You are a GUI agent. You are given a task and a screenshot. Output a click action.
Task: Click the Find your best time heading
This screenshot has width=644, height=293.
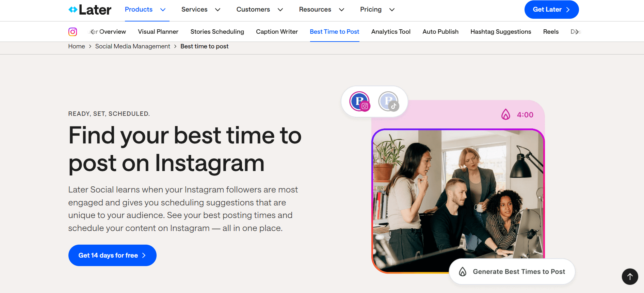(185, 149)
